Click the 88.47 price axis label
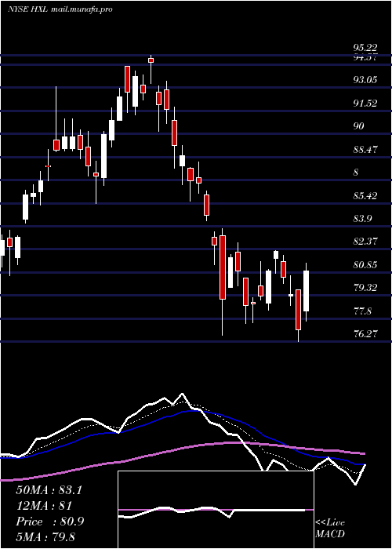The height and width of the screenshot is (549, 392). (365, 150)
